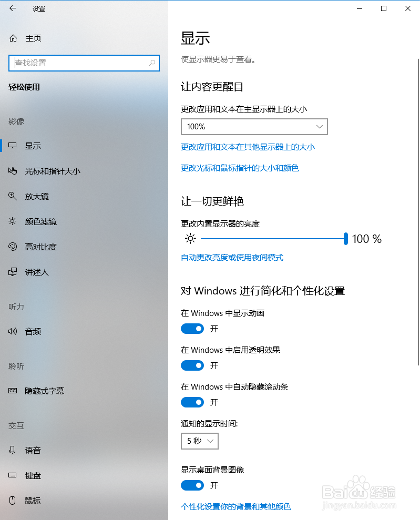Open 光标和指针大小 settings page
Viewport: 420px width, 520px height.
[53, 171]
